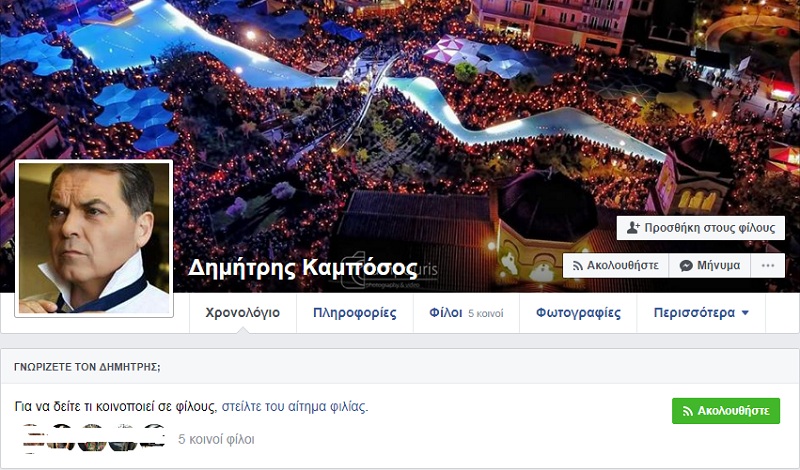Click the profile name Δημήτρης Καμπόσος
Screen dimensions: 800x470
[x=303, y=268]
